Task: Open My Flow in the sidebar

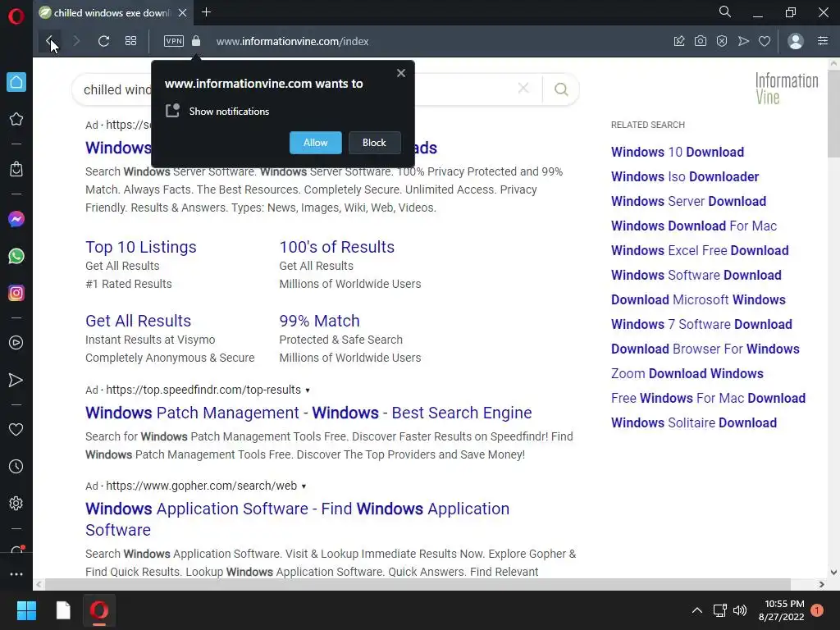Action: tap(16, 380)
